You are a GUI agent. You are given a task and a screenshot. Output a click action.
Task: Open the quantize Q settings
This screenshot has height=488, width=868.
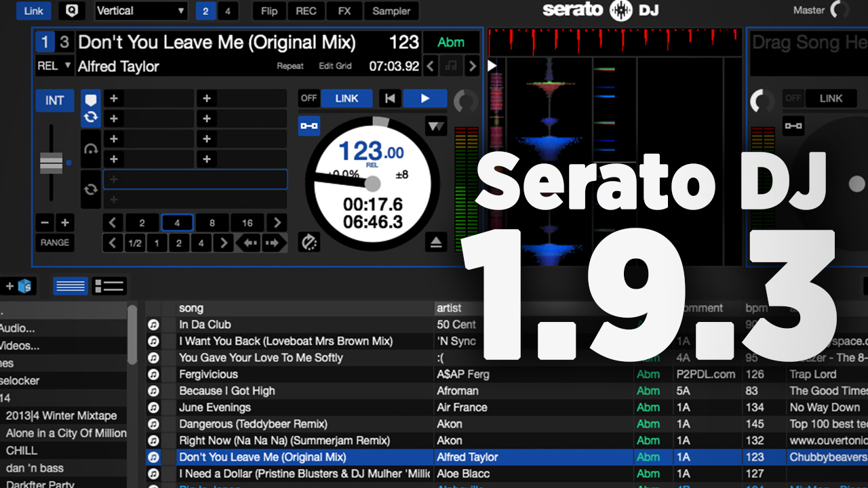(72, 11)
